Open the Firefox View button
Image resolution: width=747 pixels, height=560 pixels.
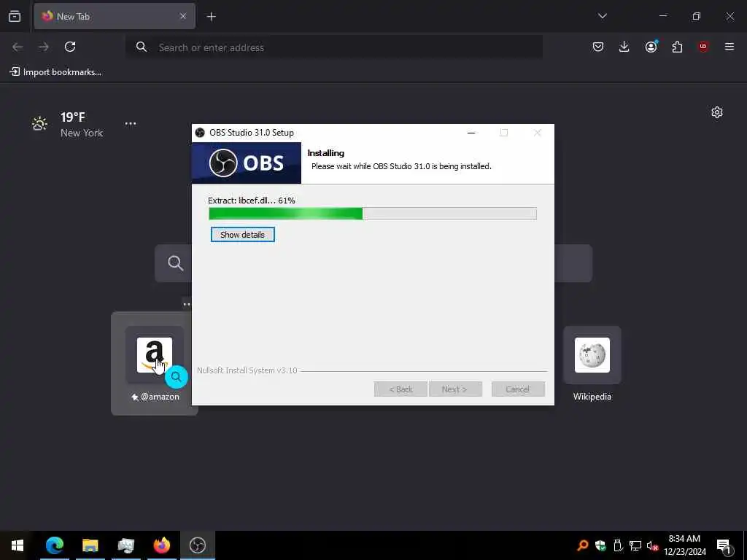tap(15, 16)
